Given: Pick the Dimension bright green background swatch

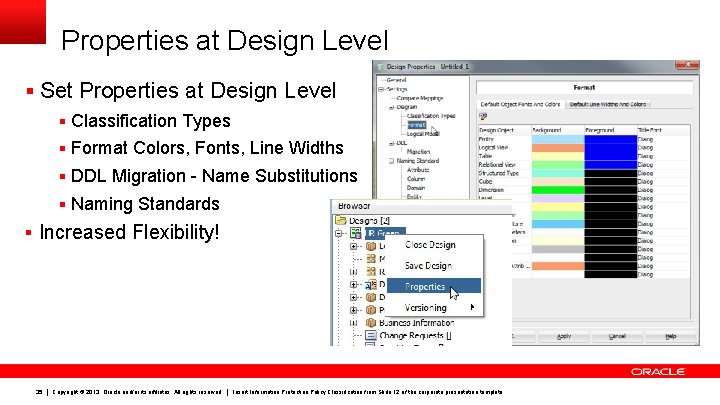Looking at the screenshot, I should point(558,190).
